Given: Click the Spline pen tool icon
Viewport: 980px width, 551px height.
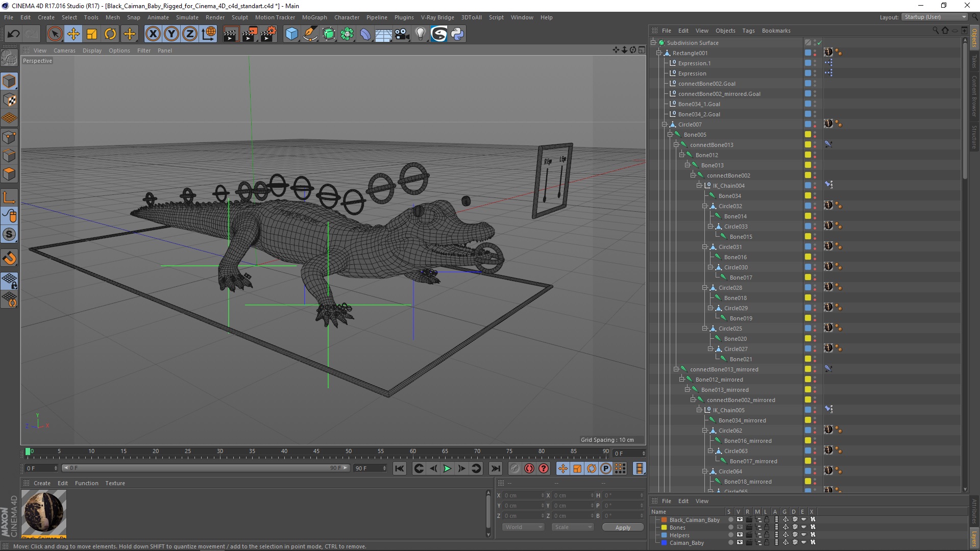Looking at the screenshot, I should (x=310, y=34).
